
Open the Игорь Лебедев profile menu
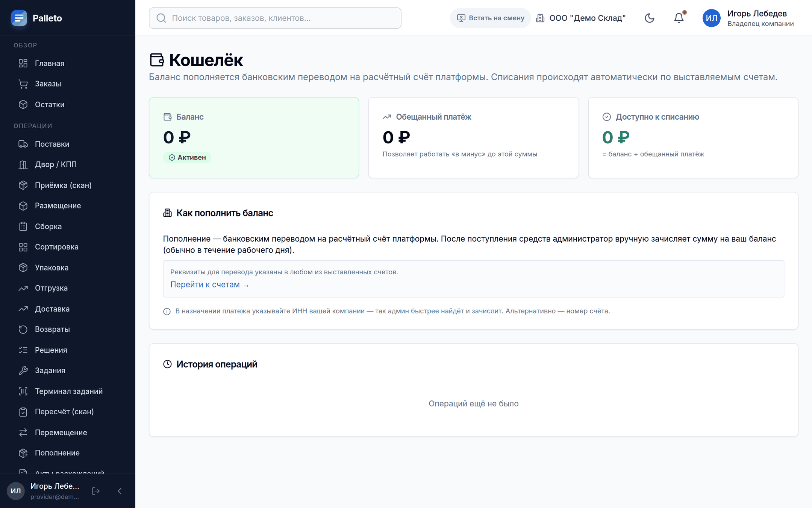(x=748, y=18)
